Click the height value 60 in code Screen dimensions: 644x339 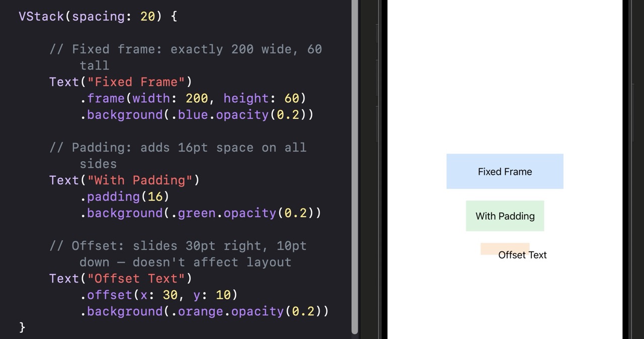click(291, 98)
